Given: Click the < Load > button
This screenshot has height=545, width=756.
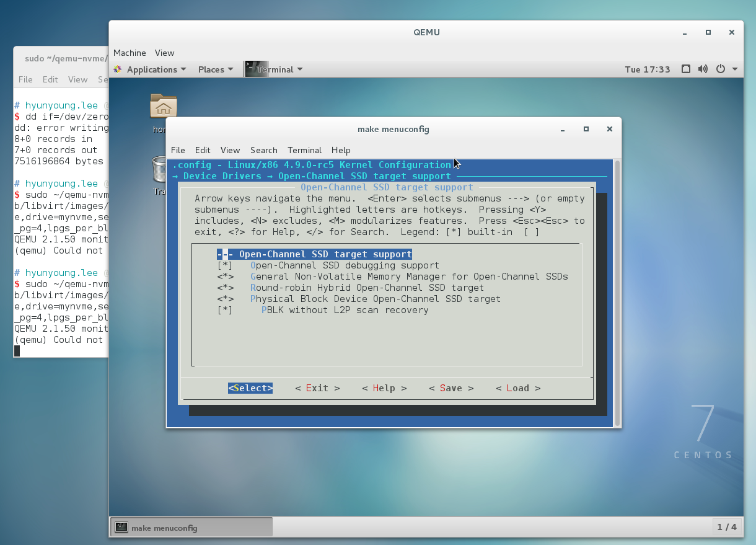Looking at the screenshot, I should (x=518, y=388).
